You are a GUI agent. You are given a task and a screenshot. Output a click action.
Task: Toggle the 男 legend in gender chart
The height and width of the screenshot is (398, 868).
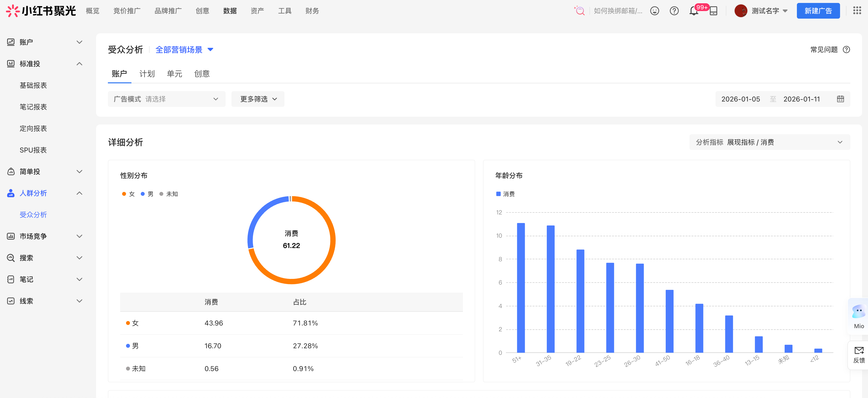point(147,194)
